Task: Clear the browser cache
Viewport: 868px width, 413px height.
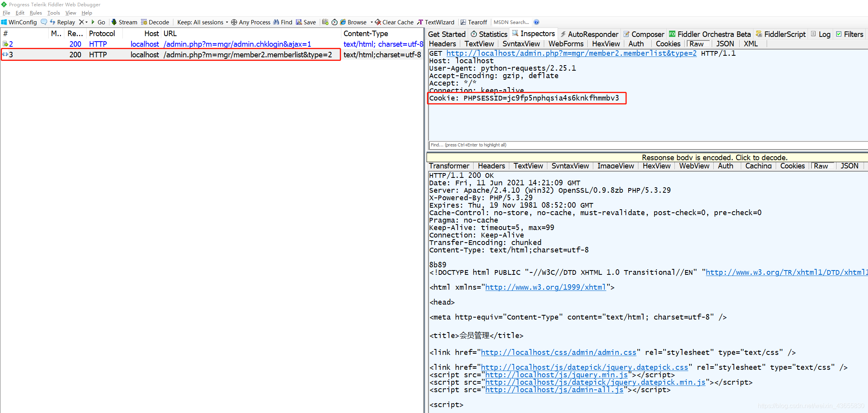Action: click(x=394, y=22)
